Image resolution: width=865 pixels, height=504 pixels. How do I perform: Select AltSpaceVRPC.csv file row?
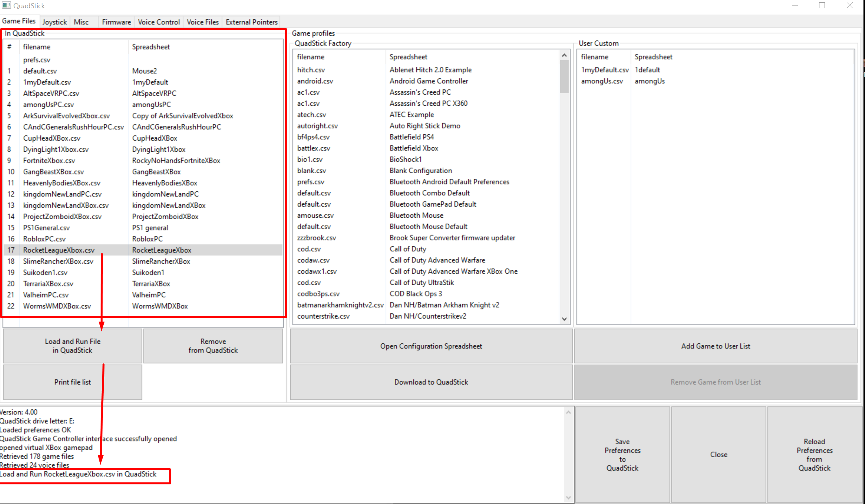click(x=143, y=93)
